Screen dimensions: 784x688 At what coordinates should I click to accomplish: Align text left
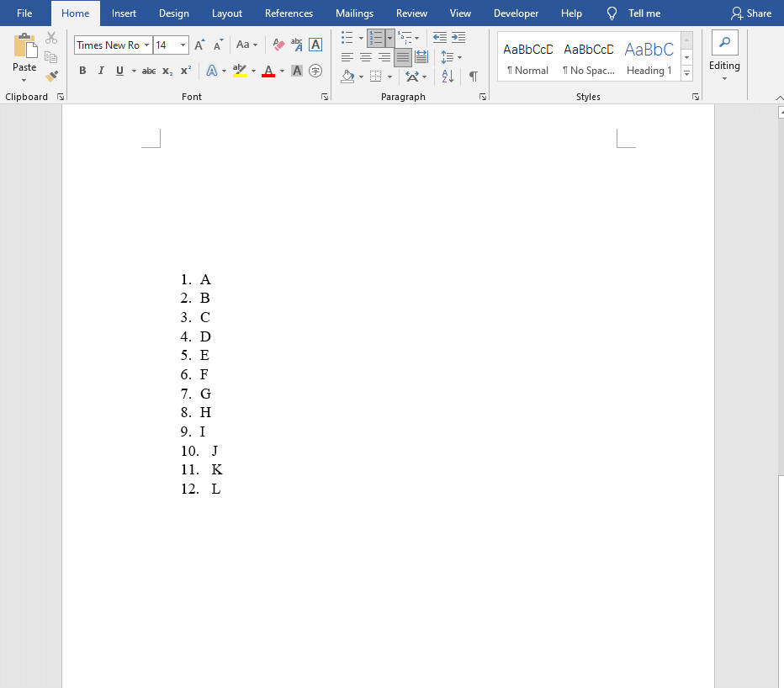(x=347, y=57)
